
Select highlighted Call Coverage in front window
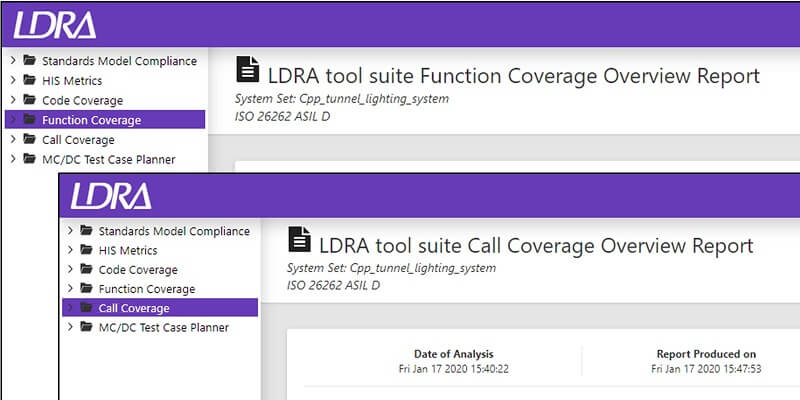tap(160, 308)
